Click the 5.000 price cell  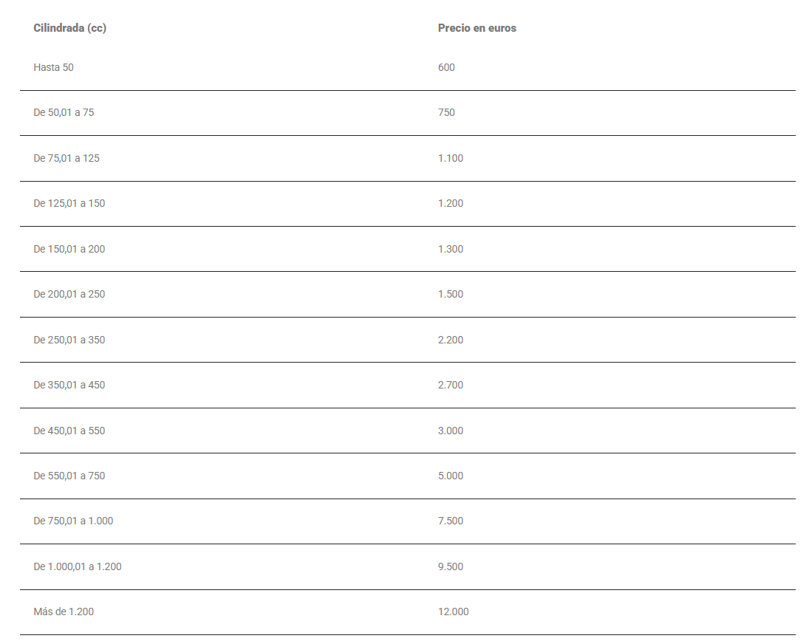point(451,476)
